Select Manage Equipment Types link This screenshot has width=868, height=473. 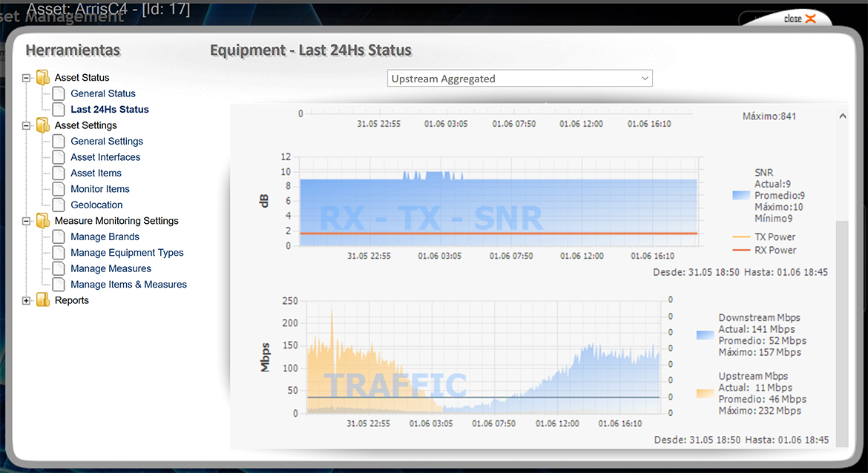127,253
